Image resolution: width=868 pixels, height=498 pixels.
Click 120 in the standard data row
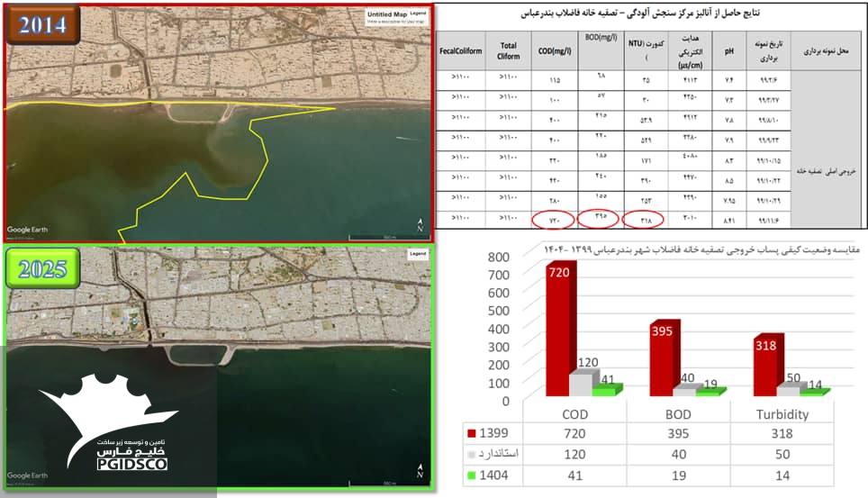pyautogui.click(x=574, y=454)
